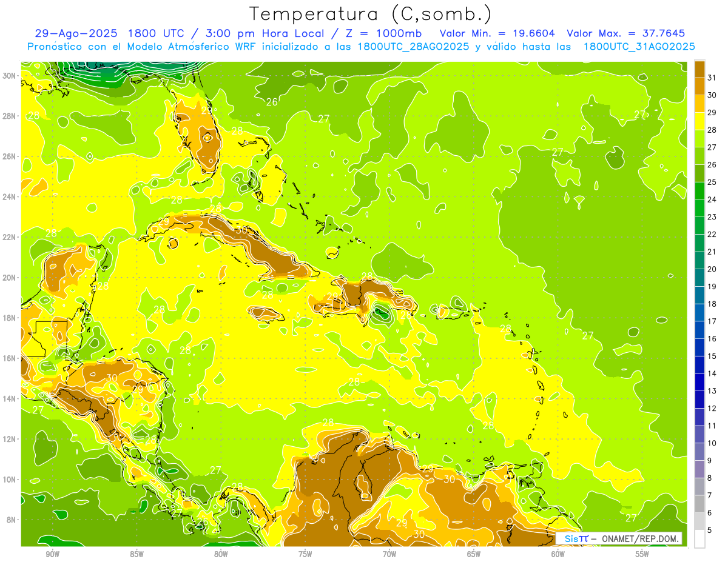Viewport: 728px width, 562px height.
Task: Click the '8N' latitude label
Action: (12, 520)
